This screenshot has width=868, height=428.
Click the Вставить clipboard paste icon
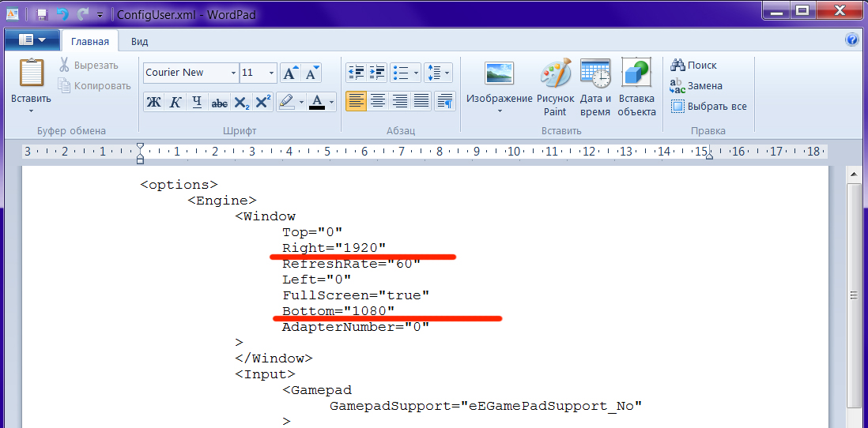click(32, 72)
